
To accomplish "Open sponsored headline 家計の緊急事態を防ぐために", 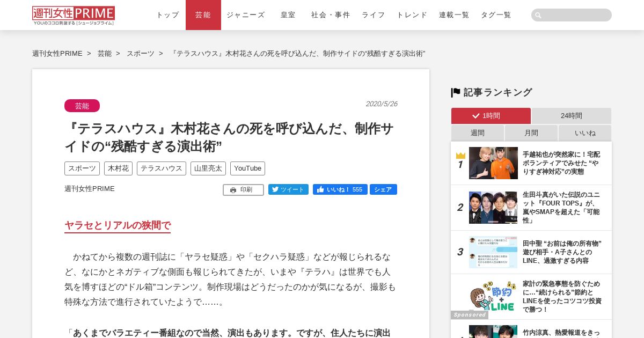I will pyautogui.click(x=562, y=297).
